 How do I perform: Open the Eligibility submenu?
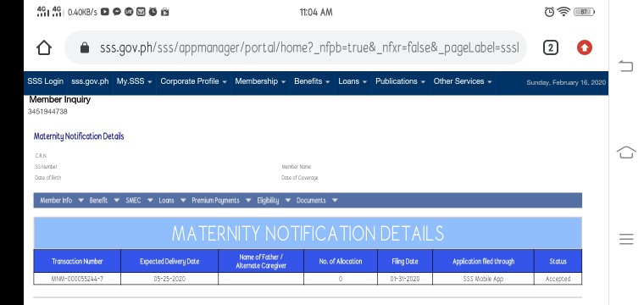[274, 200]
